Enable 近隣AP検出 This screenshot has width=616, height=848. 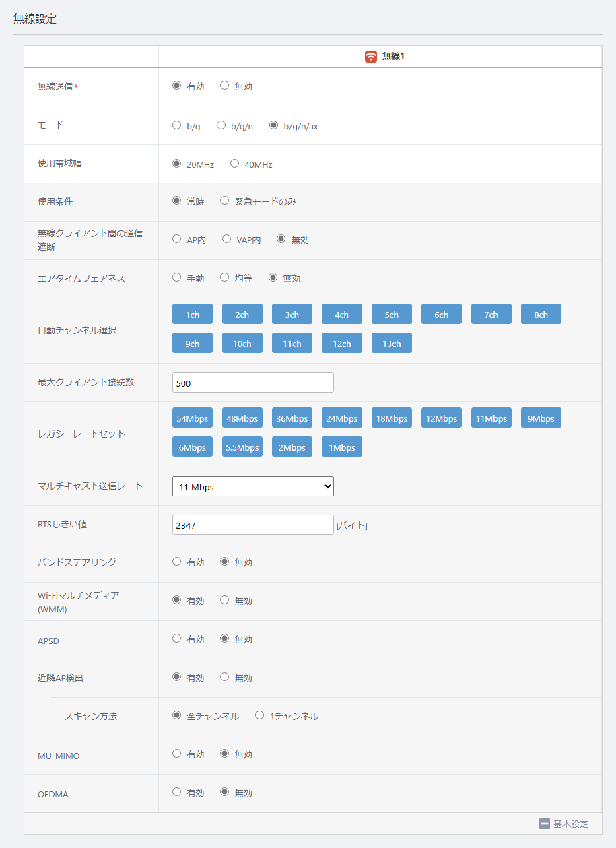(x=177, y=676)
